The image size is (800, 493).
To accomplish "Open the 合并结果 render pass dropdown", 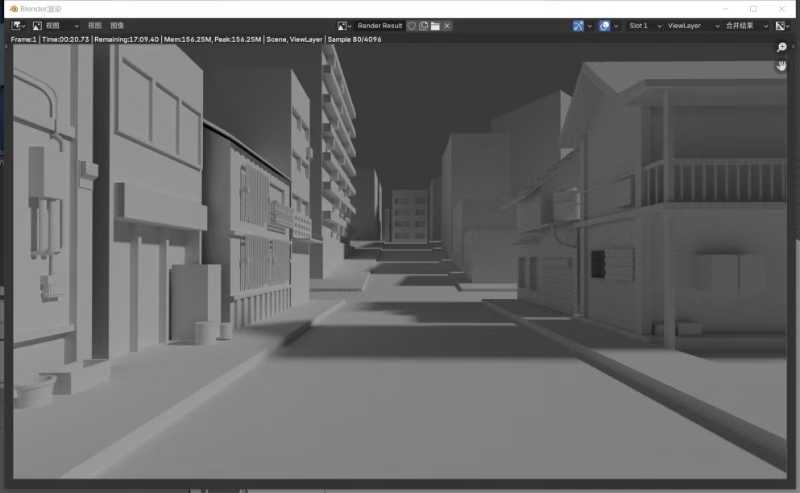I will [745, 25].
